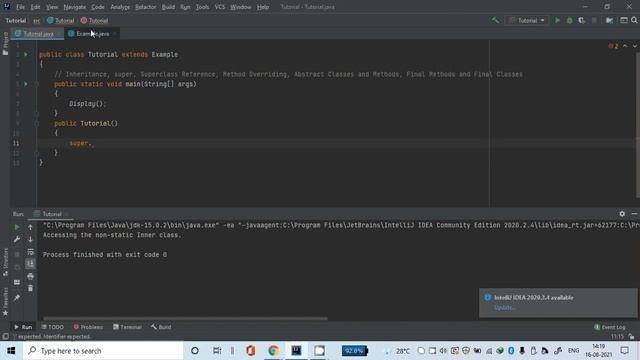Image resolution: width=640 pixels, height=360 pixels.
Task: Click run gutter arrow beside main method
Action: [26, 84]
